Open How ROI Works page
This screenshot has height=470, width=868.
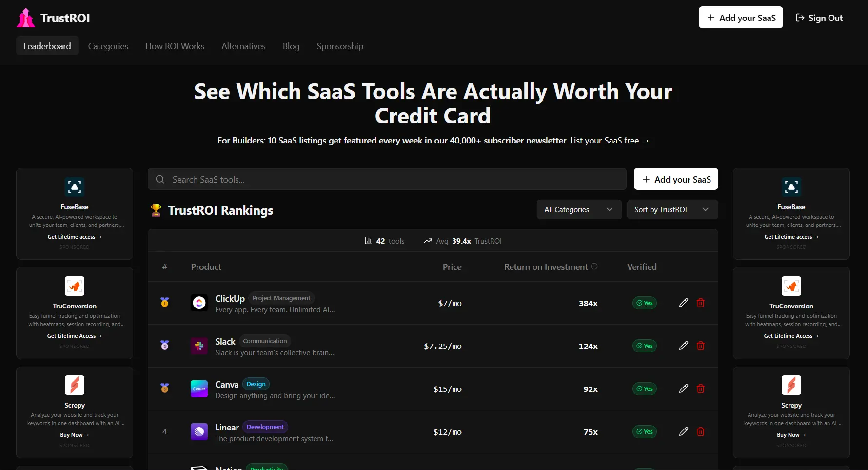tap(175, 46)
